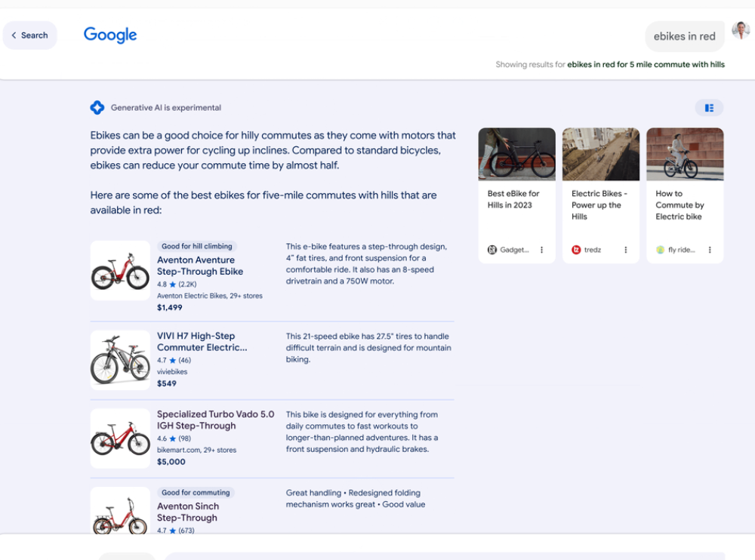Viewport: 755px width, 560px height.
Task: Click the tredz source logo icon
Action: [x=576, y=249]
